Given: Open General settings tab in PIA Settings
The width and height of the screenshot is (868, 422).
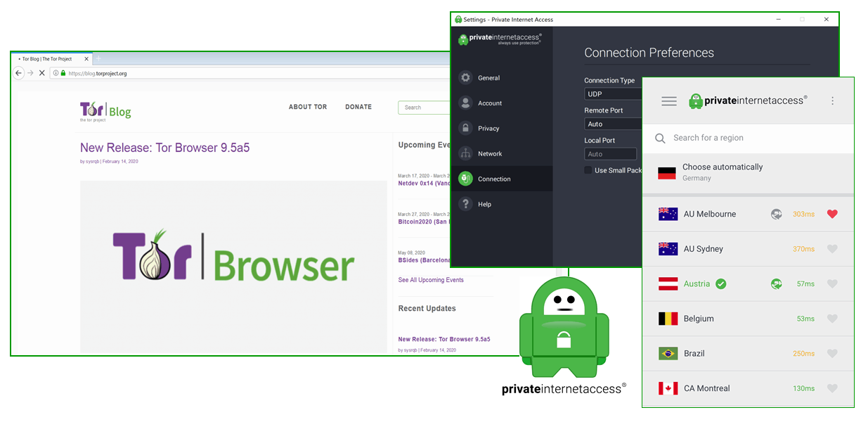Looking at the screenshot, I should 501,78.
